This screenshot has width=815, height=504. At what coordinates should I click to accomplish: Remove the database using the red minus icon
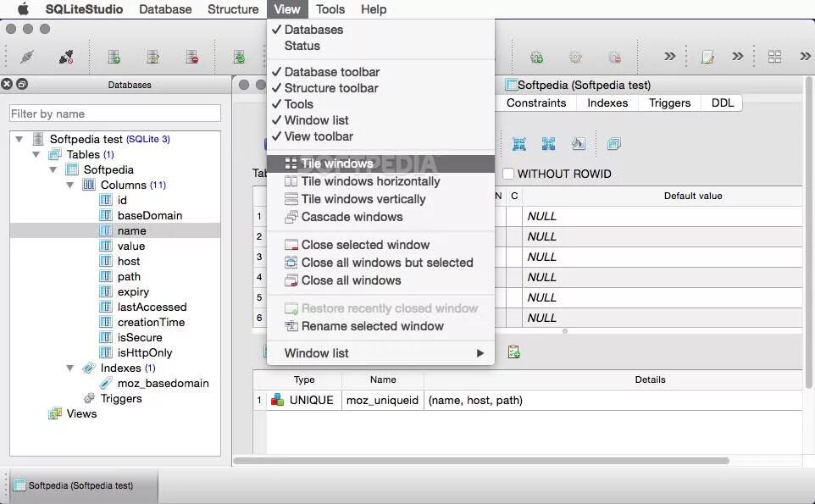[x=191, y=57]
